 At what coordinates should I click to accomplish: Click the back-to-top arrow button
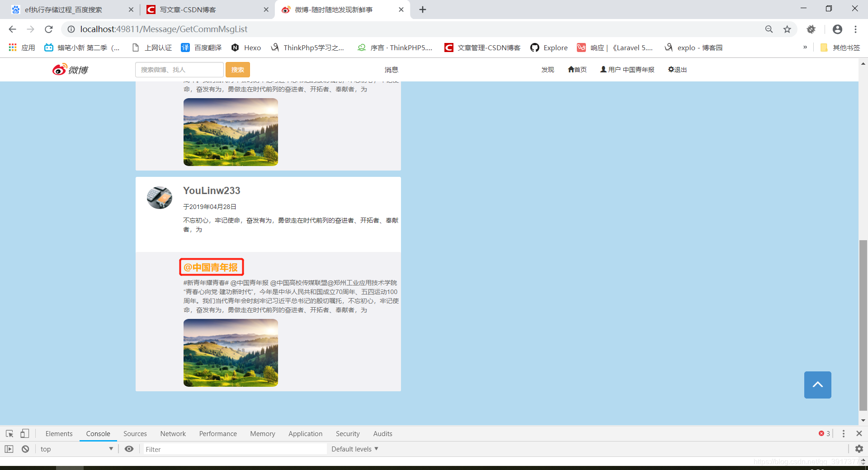817,385
